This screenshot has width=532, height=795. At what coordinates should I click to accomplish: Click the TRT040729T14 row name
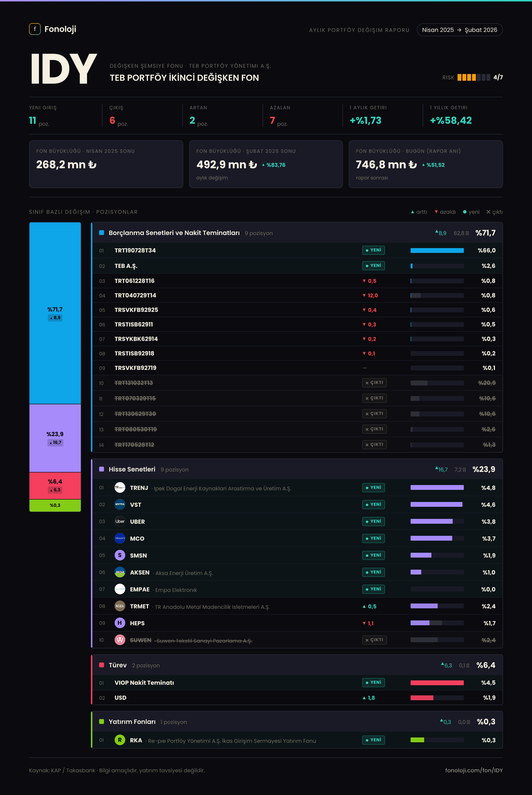point(135,295)
